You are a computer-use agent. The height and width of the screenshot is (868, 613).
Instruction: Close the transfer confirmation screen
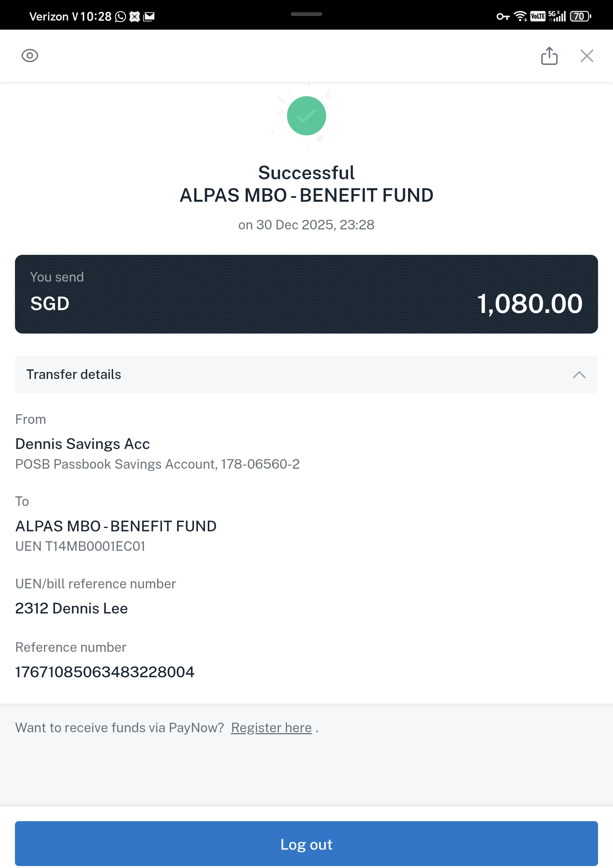pos(586,56)
